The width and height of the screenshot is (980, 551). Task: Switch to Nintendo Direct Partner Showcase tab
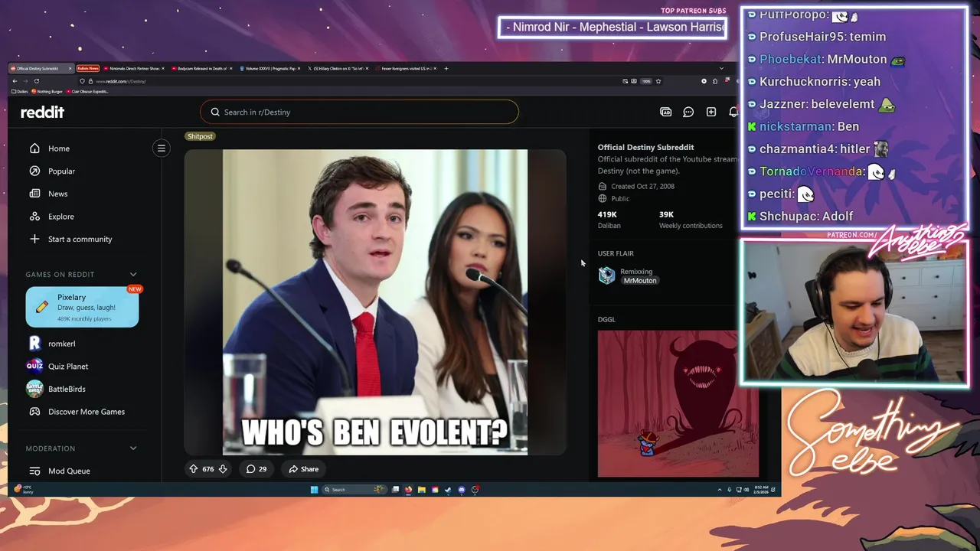pyautogui.click(x=134, y=68)
